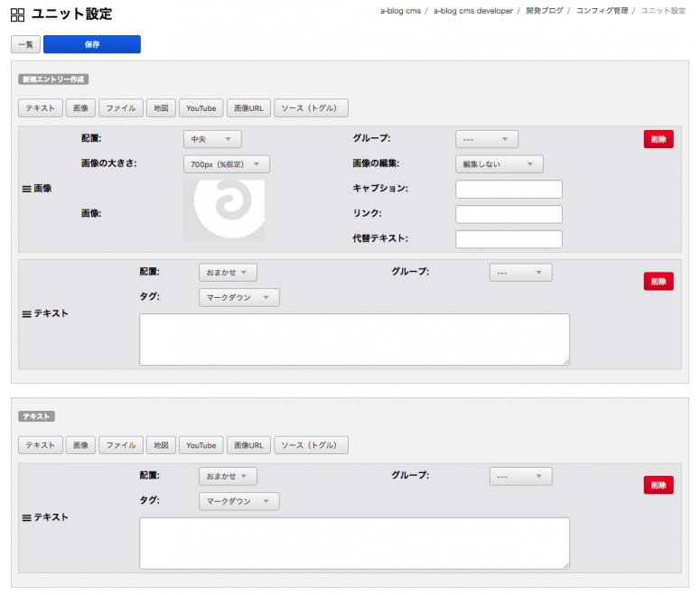The width and height of the screenshot is (700, 595).
Task: Delete the bottom テキスト unit
Action: 658,485
